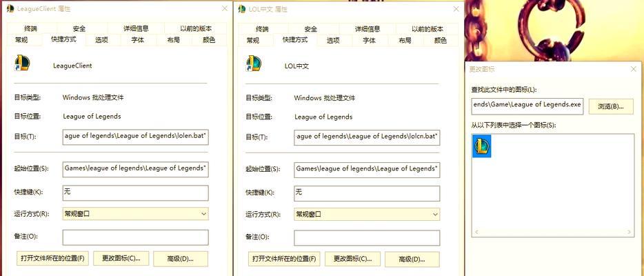Open the 终端 tab in the LOL中文 window
644x276 pixels.
click(x=262, y=29)
